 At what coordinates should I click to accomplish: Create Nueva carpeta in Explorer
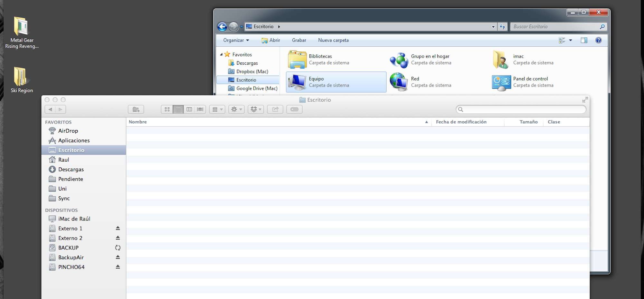(333, 40)
